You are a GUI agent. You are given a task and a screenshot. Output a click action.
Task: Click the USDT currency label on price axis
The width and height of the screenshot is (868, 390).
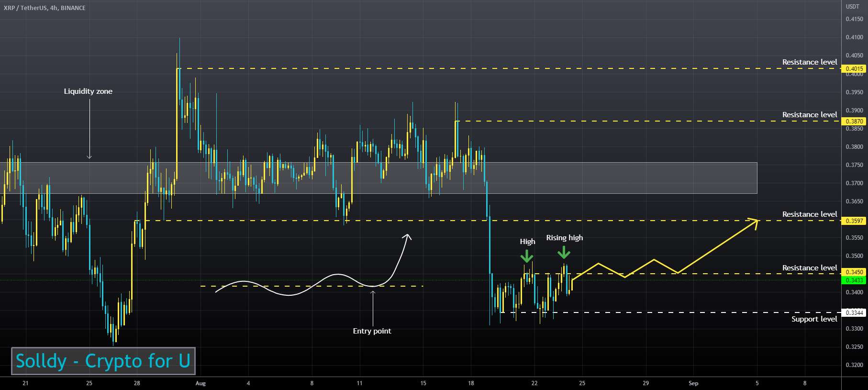pos(852,7)
